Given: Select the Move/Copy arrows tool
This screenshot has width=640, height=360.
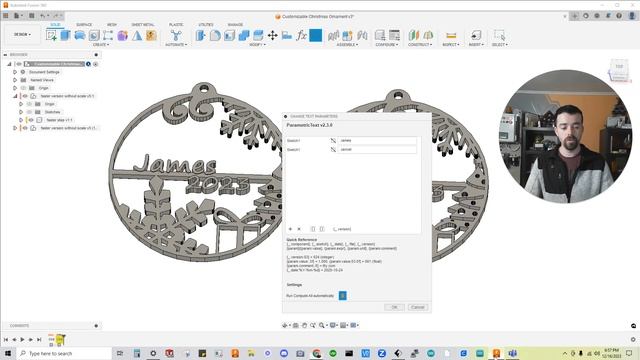Looking at the screenshot, I should [x=273, y=36].
